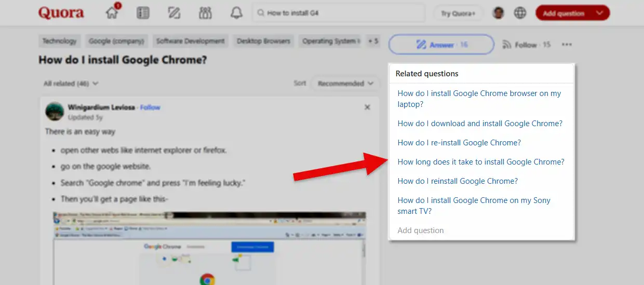Screen dimensions: 644x285
Task: Open 'install Google Chrome on my Sony smart TV' link
Action: tap(474, 206)
